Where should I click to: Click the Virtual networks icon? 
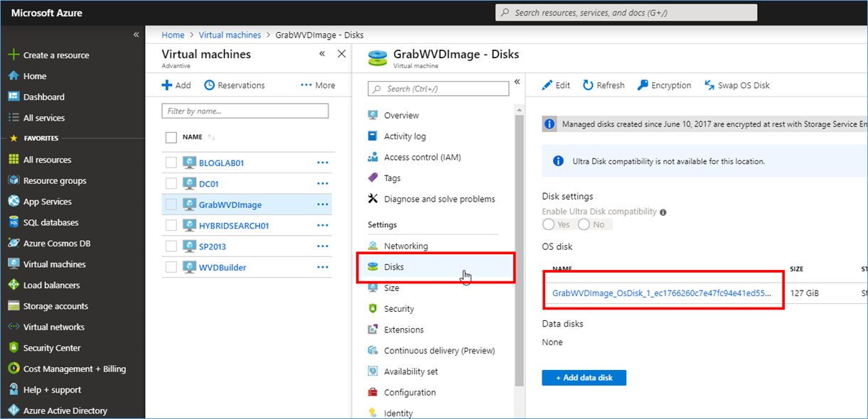point(13,327)
